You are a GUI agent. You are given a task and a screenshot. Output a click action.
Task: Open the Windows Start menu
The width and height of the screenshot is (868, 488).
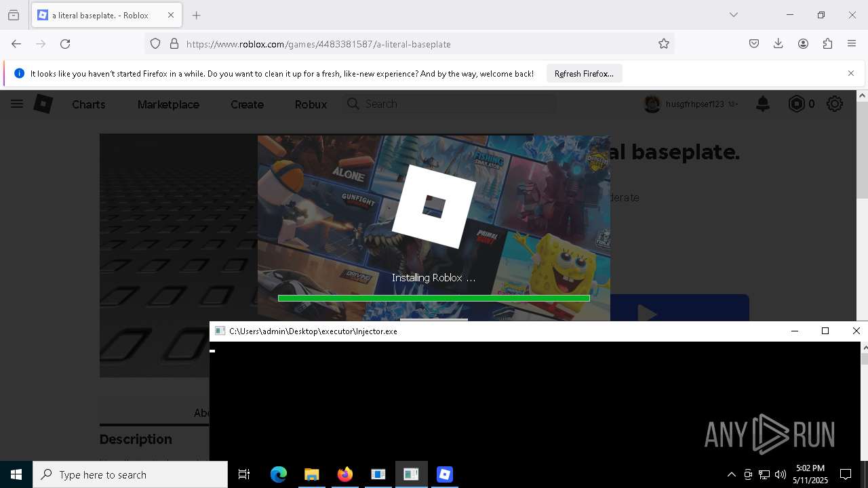pos(16,474)
